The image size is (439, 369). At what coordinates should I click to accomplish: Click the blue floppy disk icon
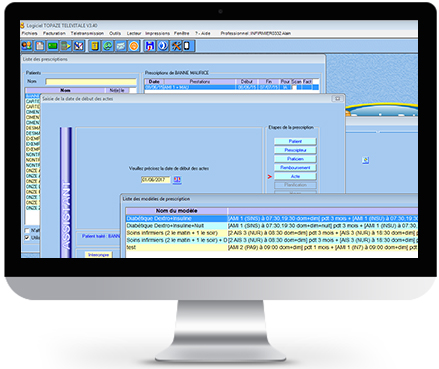click(x=150, y=46)
